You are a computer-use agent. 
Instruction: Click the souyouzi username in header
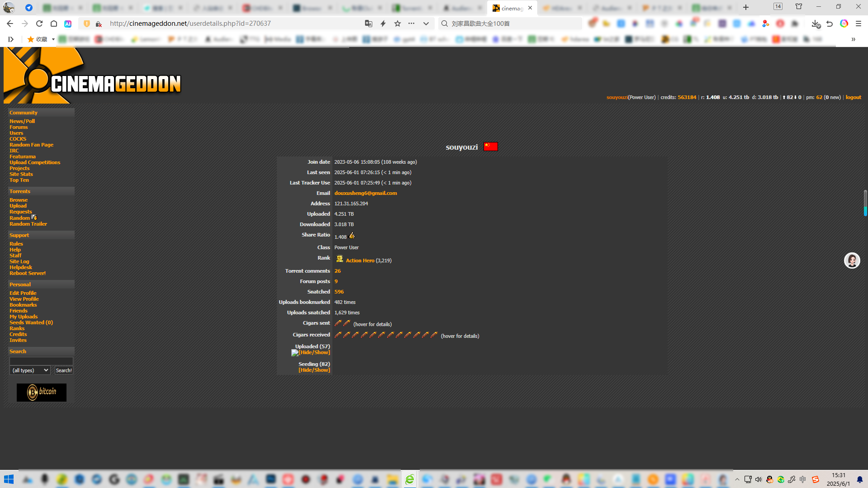(617, 97)
